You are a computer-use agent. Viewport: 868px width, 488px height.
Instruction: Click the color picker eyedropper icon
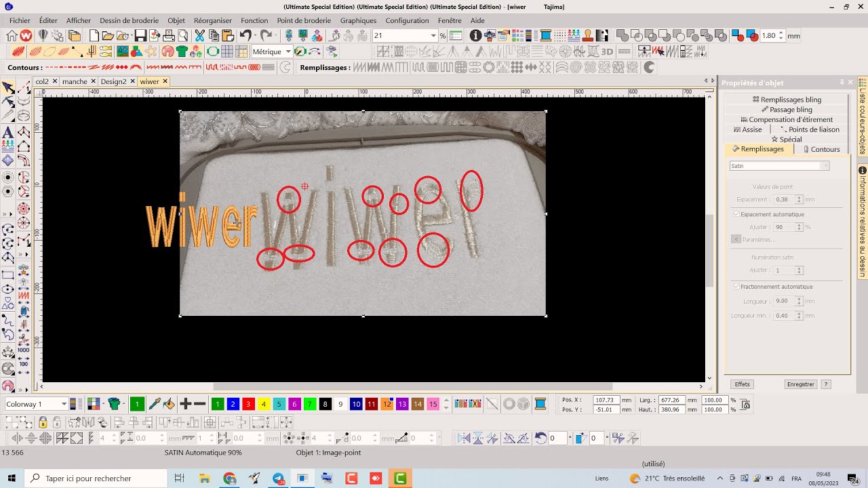pos(154,404)
